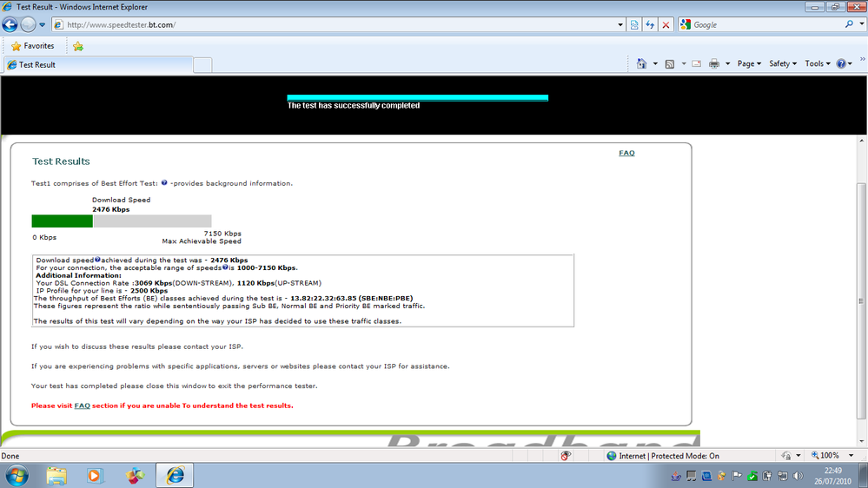Open the Page dropdown menu
Screen dimensions: 868x488
pos(749,63)
